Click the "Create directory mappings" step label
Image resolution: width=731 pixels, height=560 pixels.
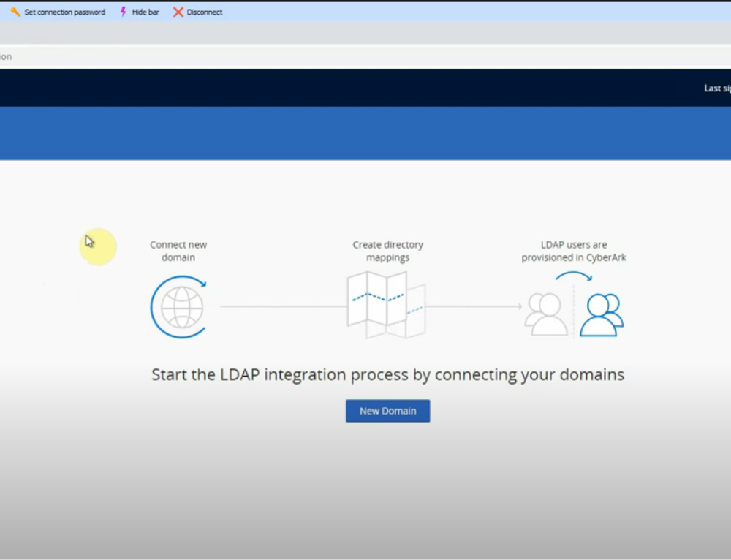[387, 251]
